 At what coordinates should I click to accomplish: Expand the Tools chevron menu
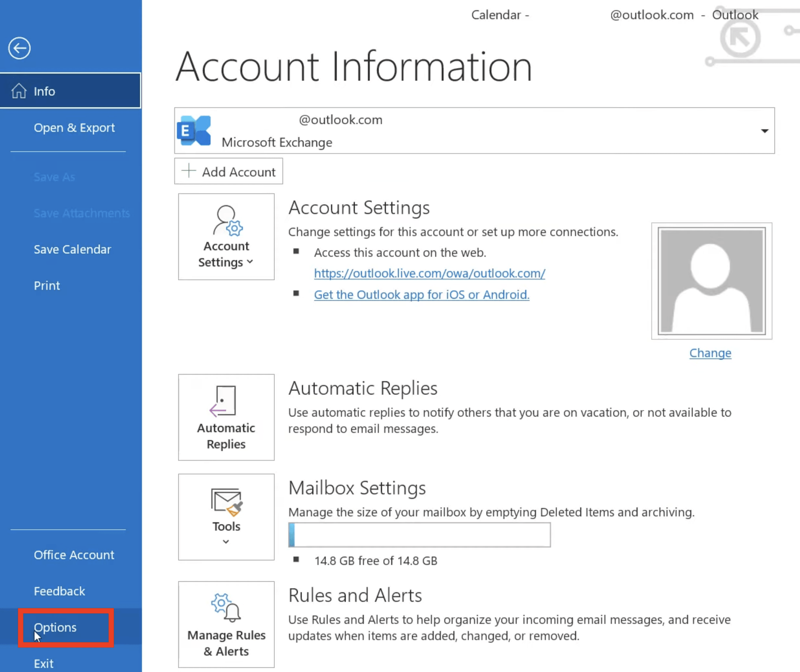pos(226,542)
